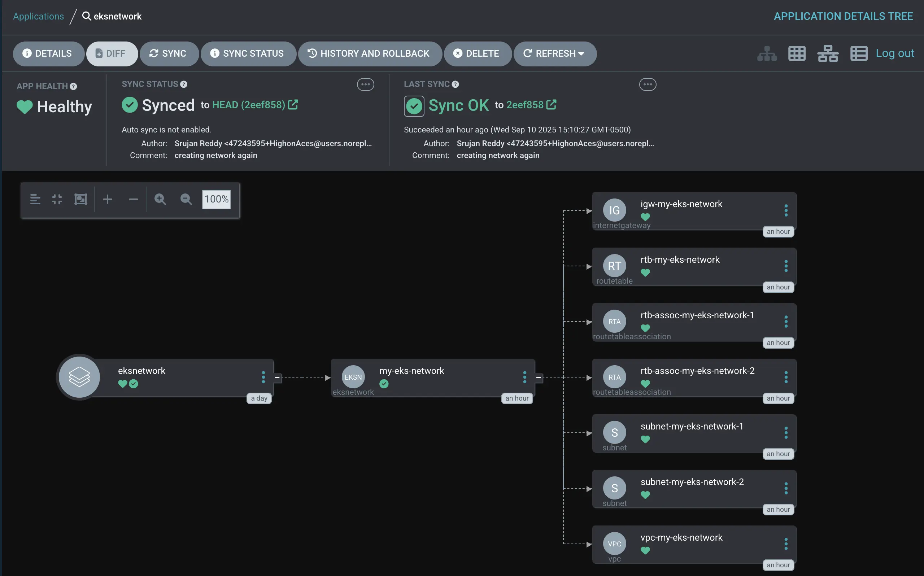Switch to the pods view icon
This screenshot has height=576, width=924.
pos(797,53)
